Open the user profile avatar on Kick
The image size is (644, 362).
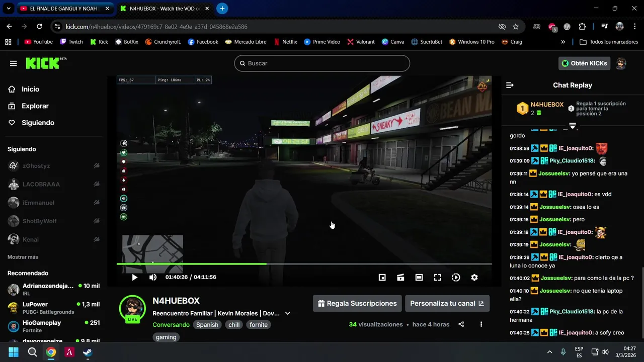[x=621, y=63]
